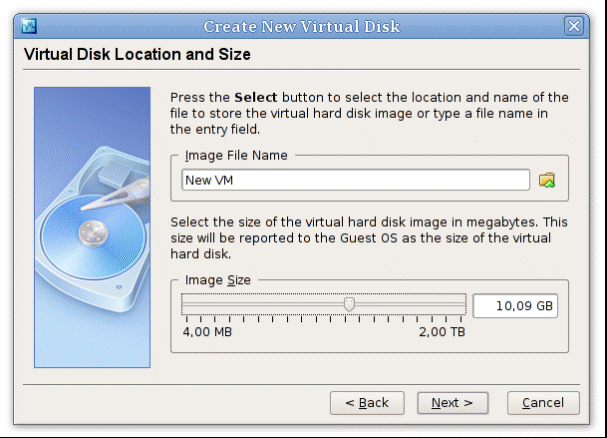Cancel the virtual disk wizard

[543, 403]
